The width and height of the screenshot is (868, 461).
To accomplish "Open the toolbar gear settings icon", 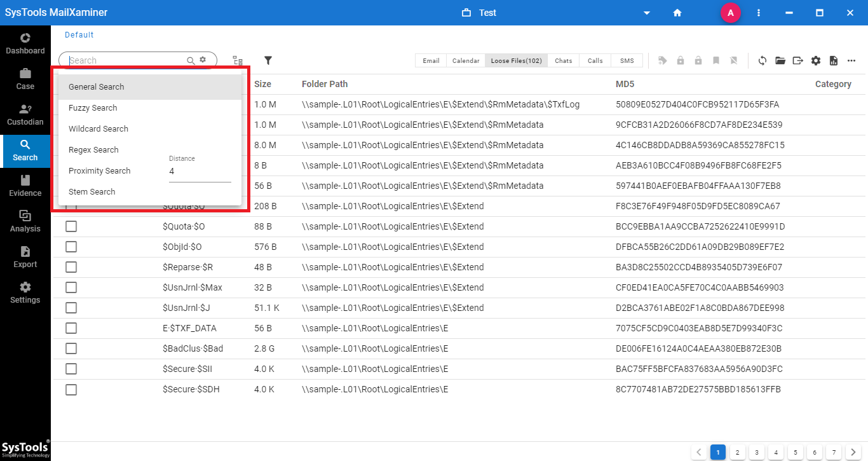I will [x=816, y=60].
